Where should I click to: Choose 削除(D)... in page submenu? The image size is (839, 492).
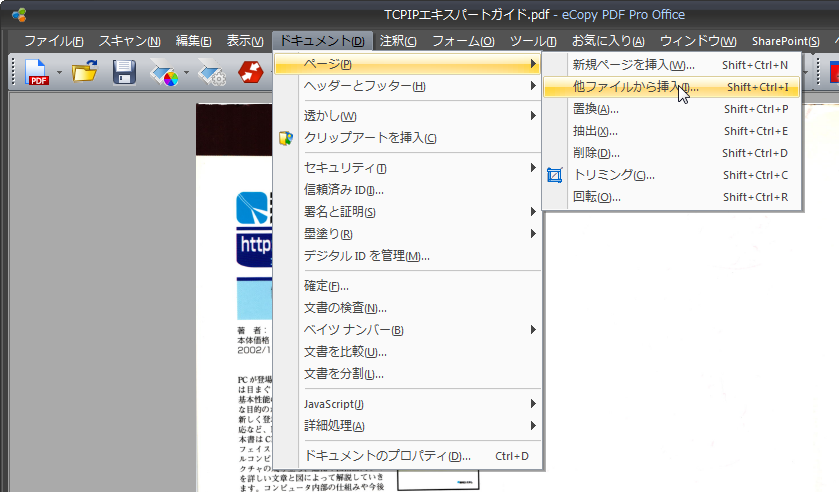pos(672,153)
